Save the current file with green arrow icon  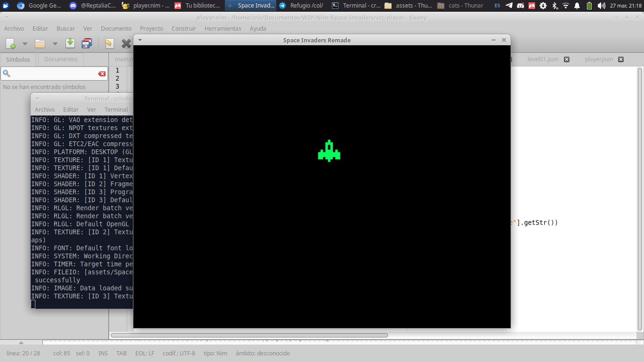[x=70, y=43]
